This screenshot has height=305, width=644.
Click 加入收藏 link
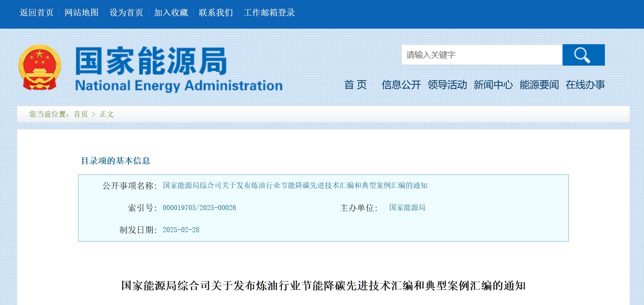click(x=171, y=13)
